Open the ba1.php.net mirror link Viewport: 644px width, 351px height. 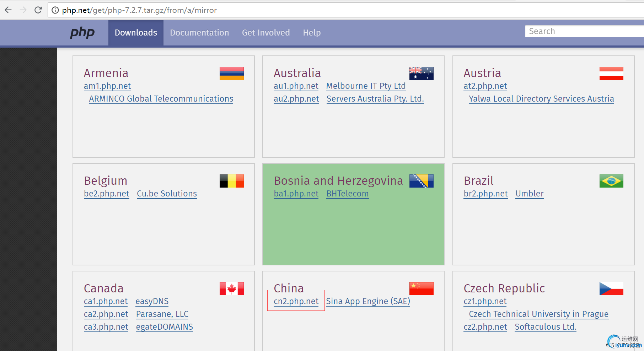(x=296, y=194)
